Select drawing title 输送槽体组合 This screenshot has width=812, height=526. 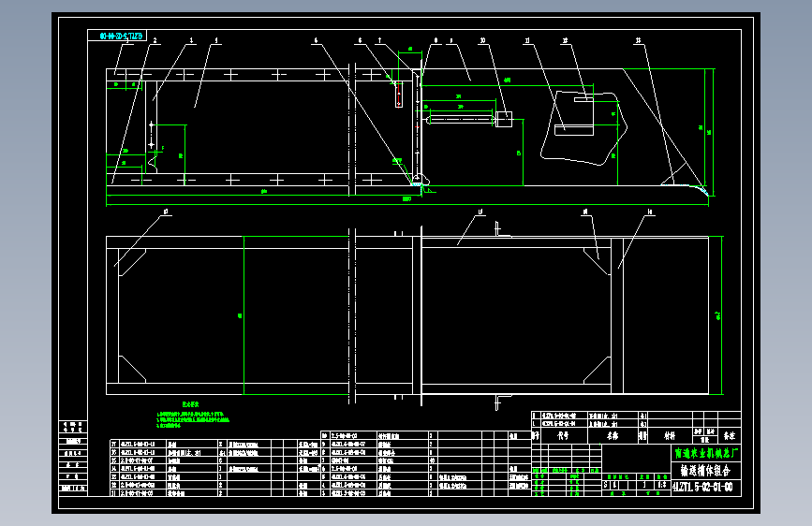[x=705, y=471]
